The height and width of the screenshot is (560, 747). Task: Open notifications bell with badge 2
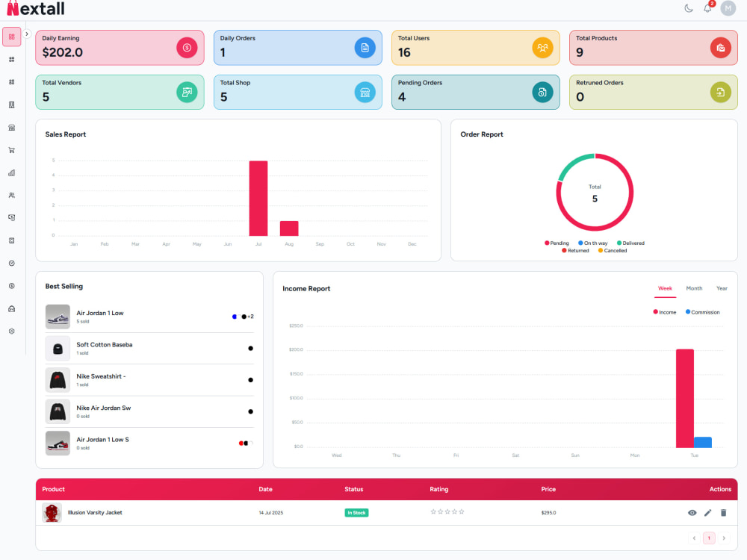click(x=708, y=8)
